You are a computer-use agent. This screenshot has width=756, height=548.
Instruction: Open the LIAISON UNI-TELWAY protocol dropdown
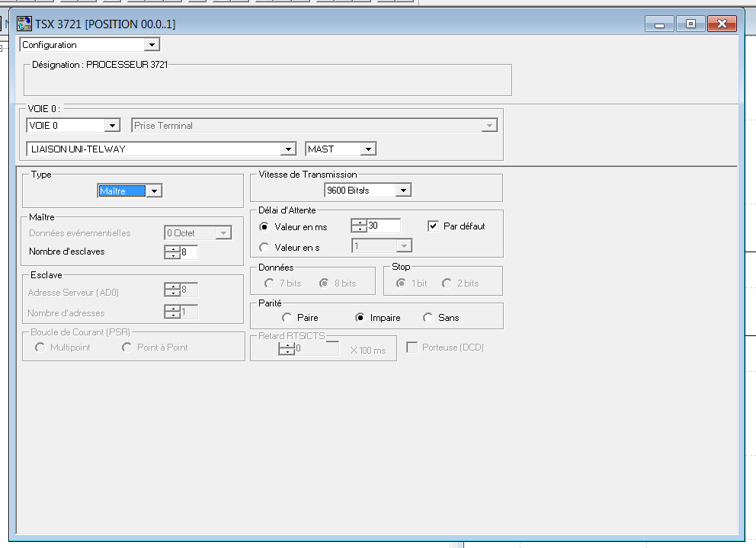click(287, 149)
